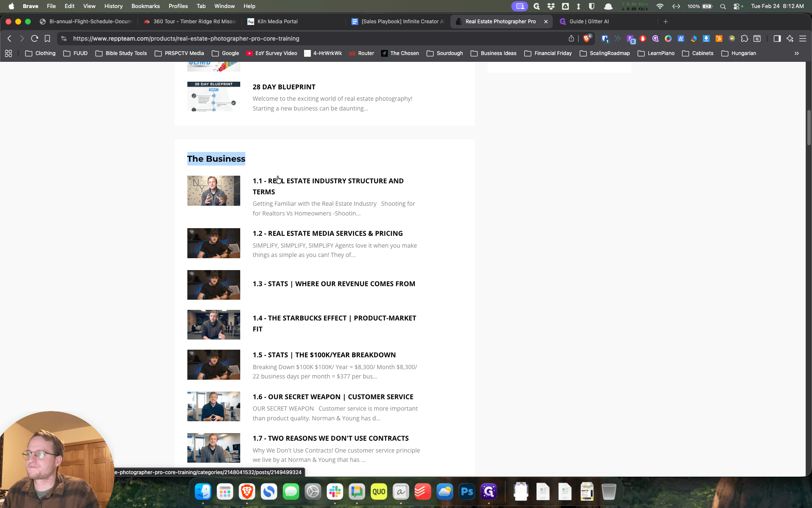Open the Bookmarks menu
The height and width of the screenshot is (508, 812).
click(x=145, y=6)
